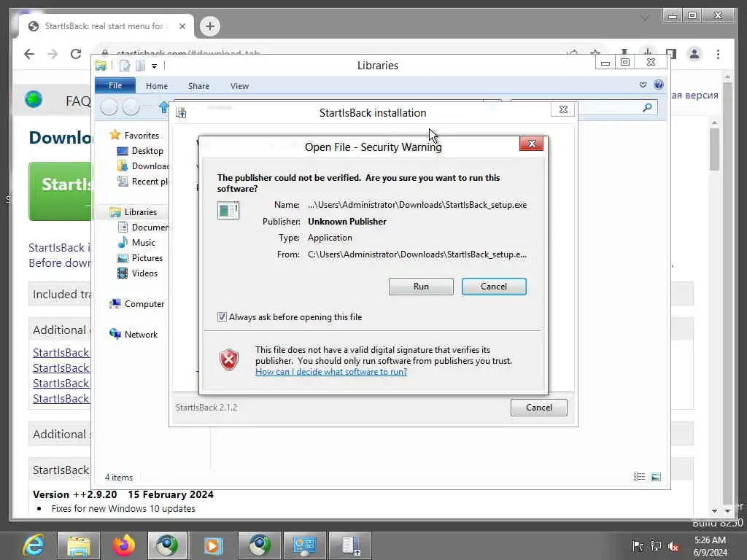Click the muted volume tray icon

click(673, 546)
